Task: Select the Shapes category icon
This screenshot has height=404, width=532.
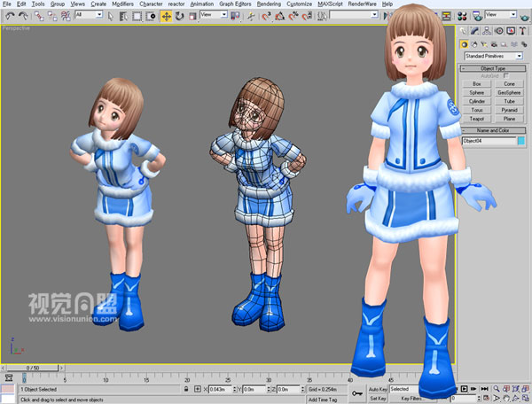Action: coord(474,43)
